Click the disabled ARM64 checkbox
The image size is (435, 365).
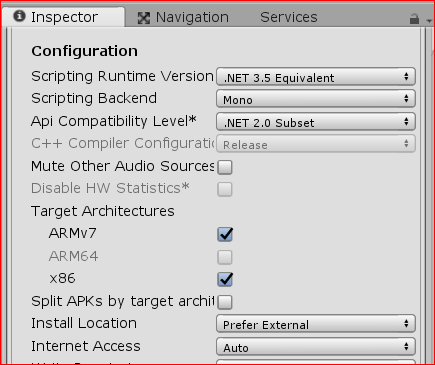(x=225, y=257)
